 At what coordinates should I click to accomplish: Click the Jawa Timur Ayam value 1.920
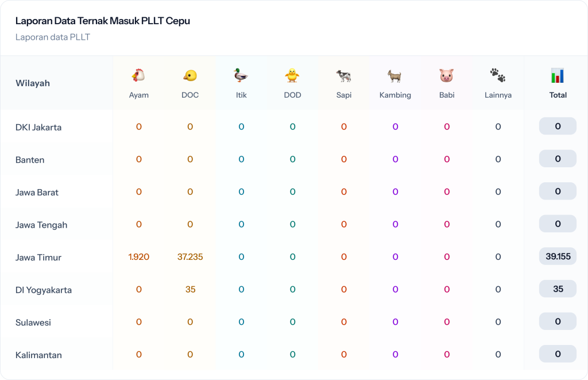click(x=138, y=257)
